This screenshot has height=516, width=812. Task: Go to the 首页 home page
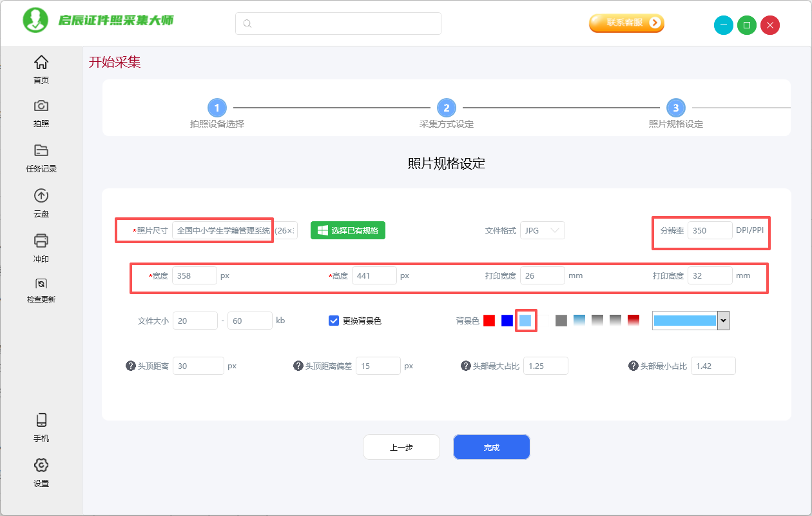(x=41, y=70)
